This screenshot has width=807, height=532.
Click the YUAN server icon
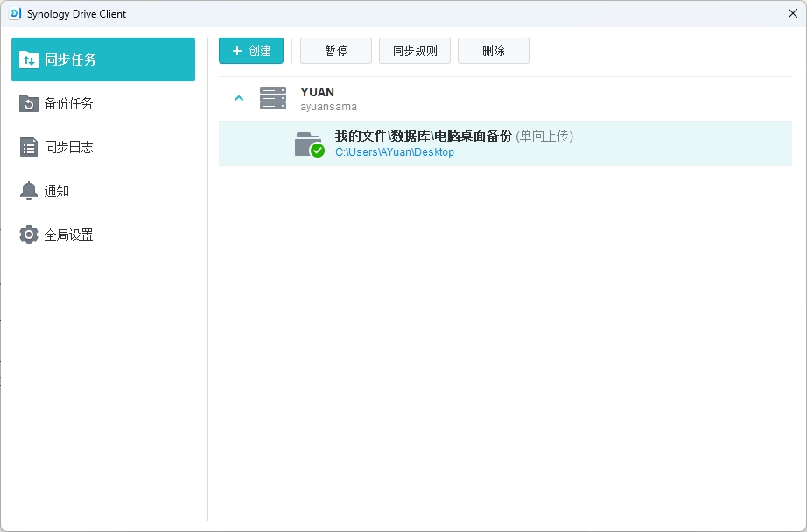pyautogui.click(x=273, y=98)
